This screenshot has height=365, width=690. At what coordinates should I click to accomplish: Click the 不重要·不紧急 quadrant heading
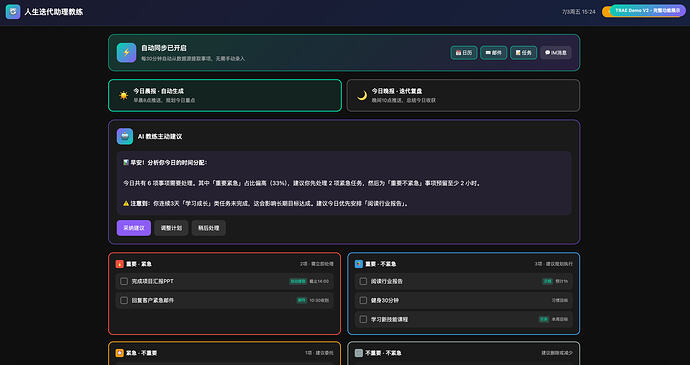point(383,353)
